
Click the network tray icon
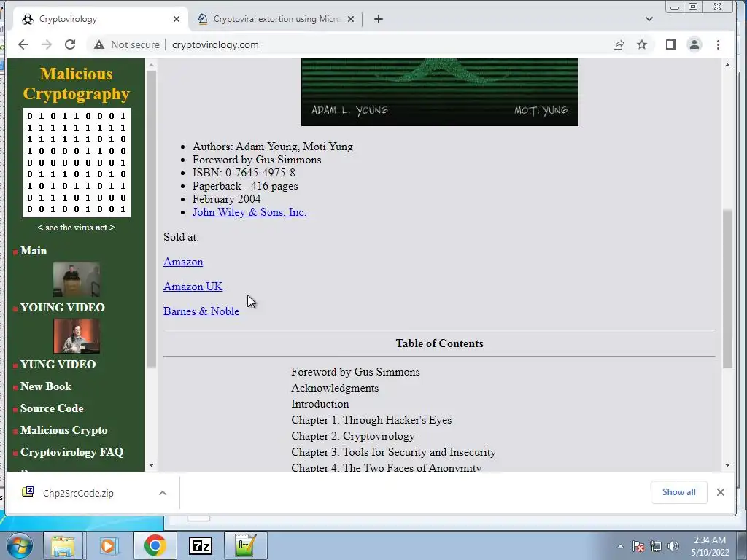point(656,546)
